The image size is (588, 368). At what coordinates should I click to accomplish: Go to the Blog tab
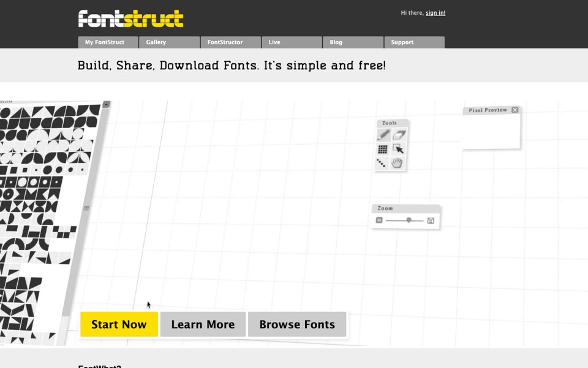(x=353, y=42)
